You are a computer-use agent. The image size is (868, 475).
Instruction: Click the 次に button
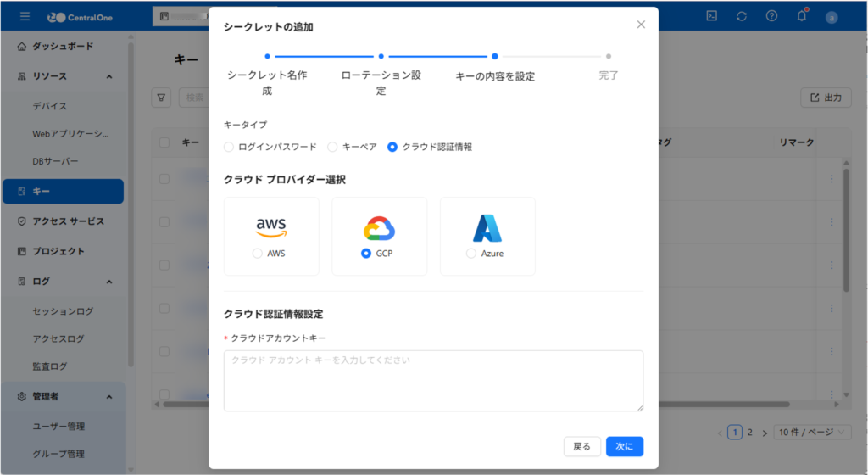(x=625, y=446)
